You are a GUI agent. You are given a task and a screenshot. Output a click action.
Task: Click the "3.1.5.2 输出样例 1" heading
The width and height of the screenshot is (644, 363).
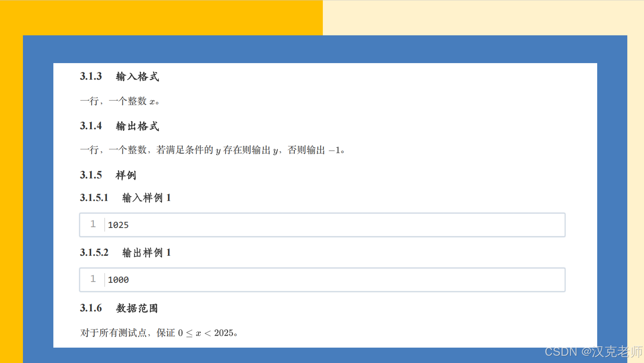tap(125, 252)
